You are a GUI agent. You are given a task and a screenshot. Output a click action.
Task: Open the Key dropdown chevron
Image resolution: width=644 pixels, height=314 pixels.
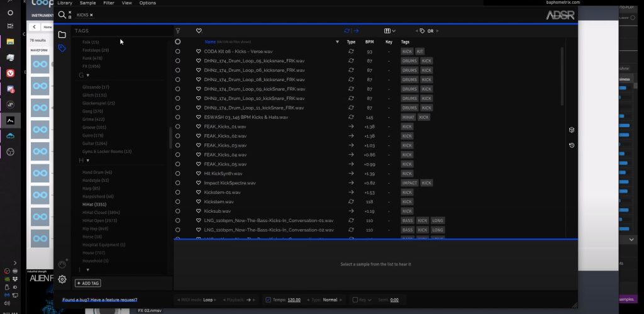[x=370, y=300]
